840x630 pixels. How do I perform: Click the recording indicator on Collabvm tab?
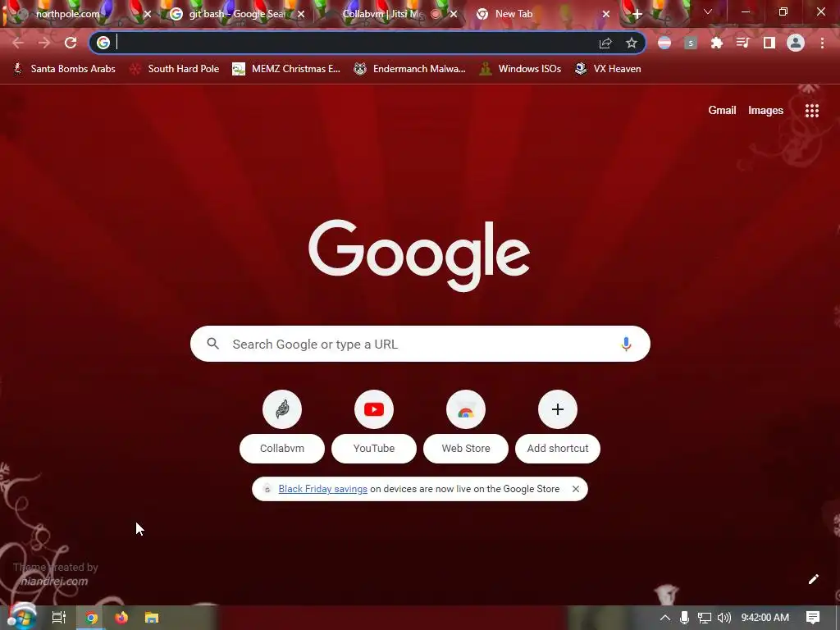[x=436, y=15]
